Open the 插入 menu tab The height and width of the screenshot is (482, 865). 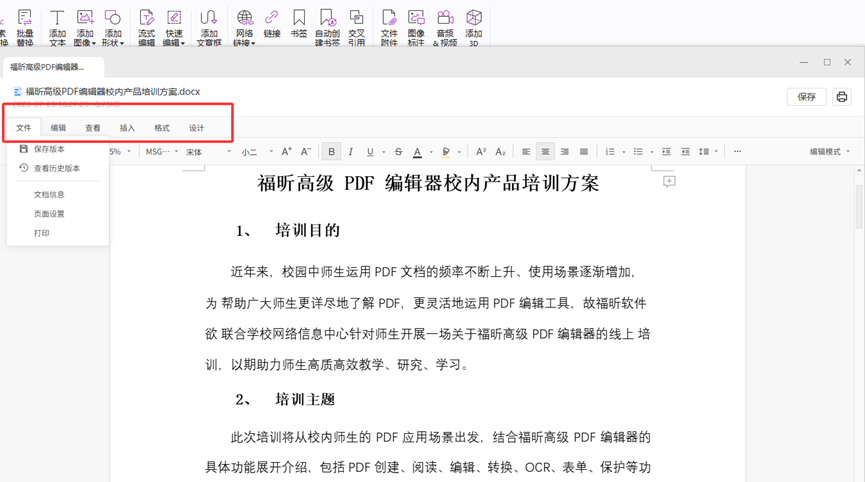coord(127,128)
